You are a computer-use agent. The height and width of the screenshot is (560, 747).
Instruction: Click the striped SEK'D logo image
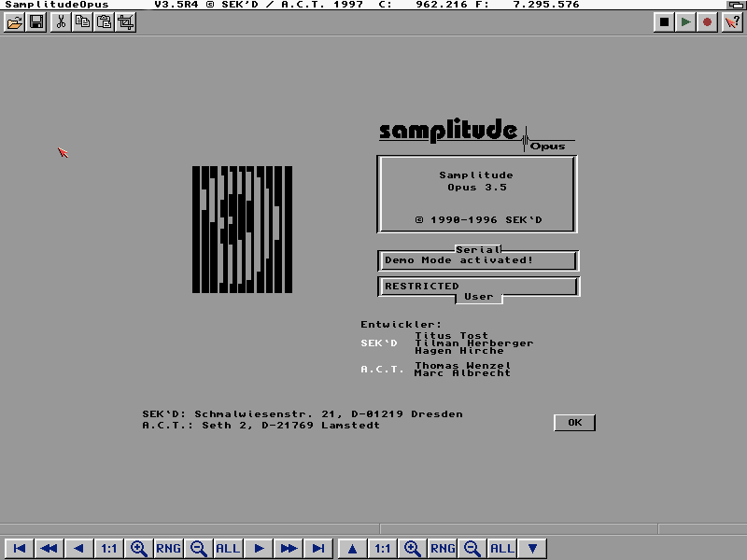point(242,230)
